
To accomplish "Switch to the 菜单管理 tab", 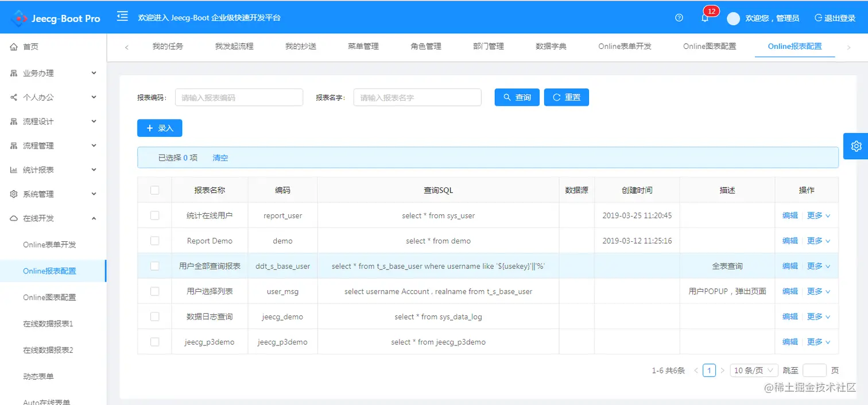I will point(362,46).
